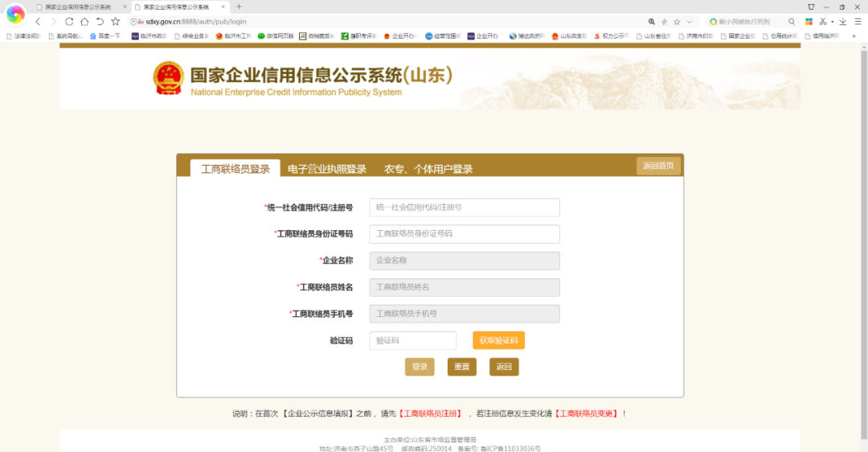Close the first browser tab

pos(125,6)
